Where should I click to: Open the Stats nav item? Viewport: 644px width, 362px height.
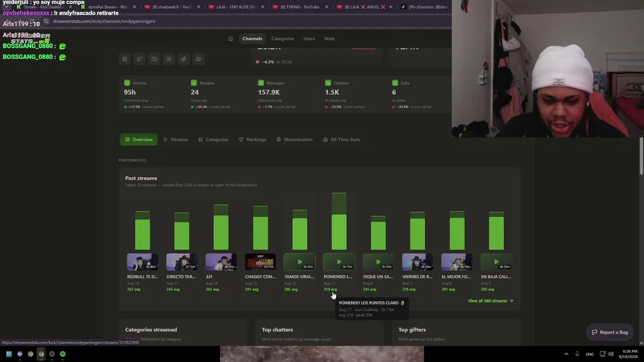[x=330, y=39]
